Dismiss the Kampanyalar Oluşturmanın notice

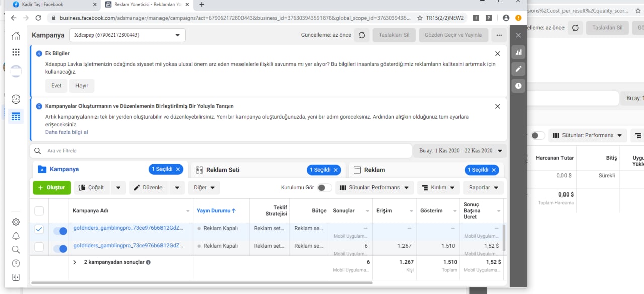coord(497,106)
